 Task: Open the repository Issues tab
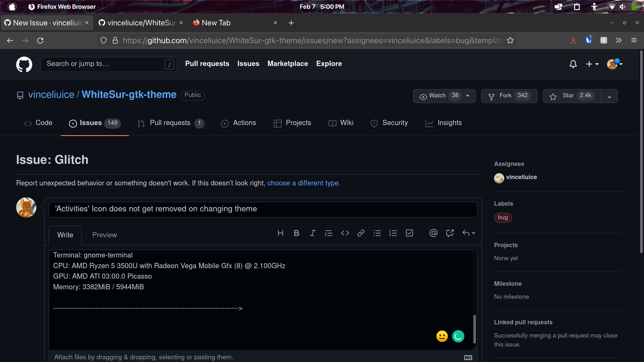(95, 123)
